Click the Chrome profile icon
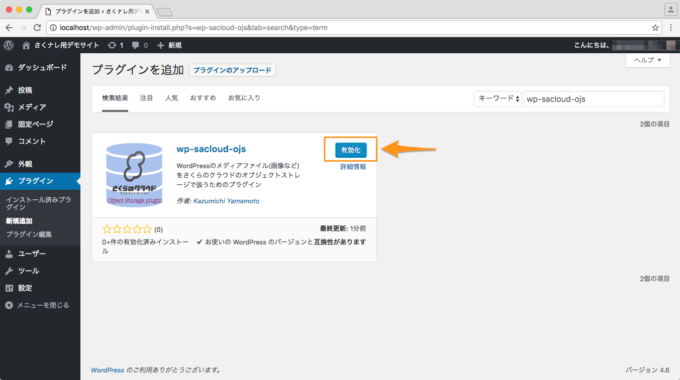This screenshot has height=380, width=680. (670, 10)
